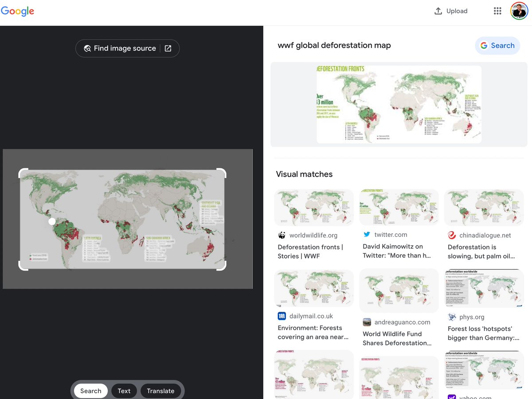Screen dimensions: 532x399
Task: Click the Twitter bird favicon
Action: [x=367, y=234]
